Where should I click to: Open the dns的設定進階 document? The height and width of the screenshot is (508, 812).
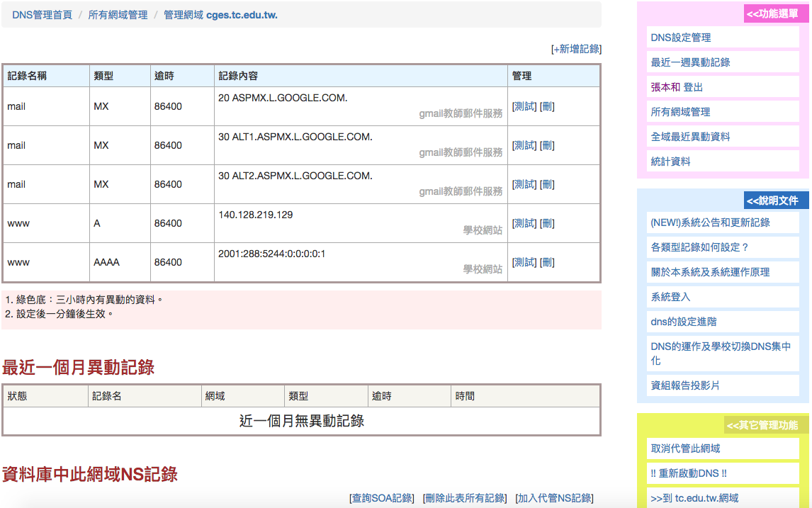point(683,322)
